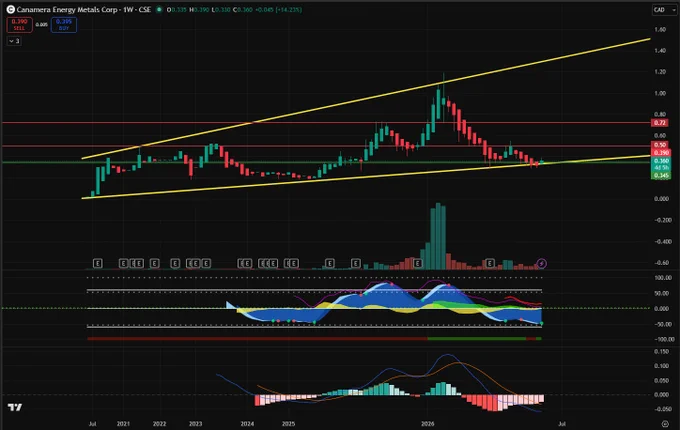Open chart settings gear in time axis corner

[x=665, y=423]
